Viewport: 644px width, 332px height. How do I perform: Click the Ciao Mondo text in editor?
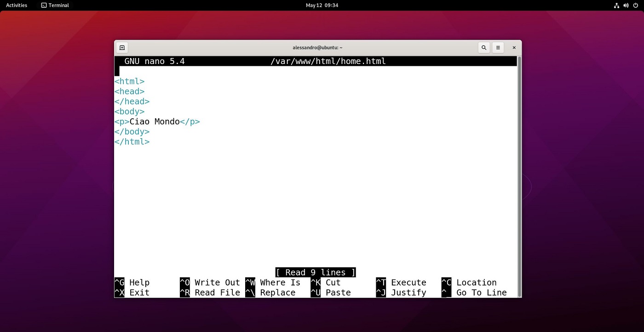click(155, 122)
